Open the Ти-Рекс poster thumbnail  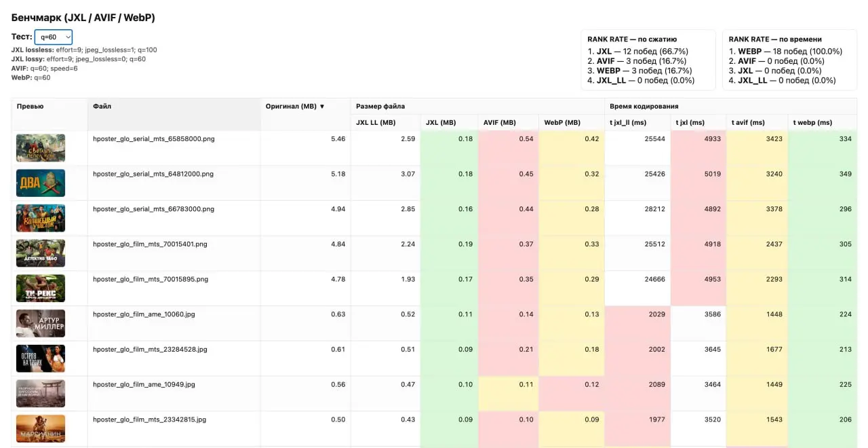[x=41, y=288]
